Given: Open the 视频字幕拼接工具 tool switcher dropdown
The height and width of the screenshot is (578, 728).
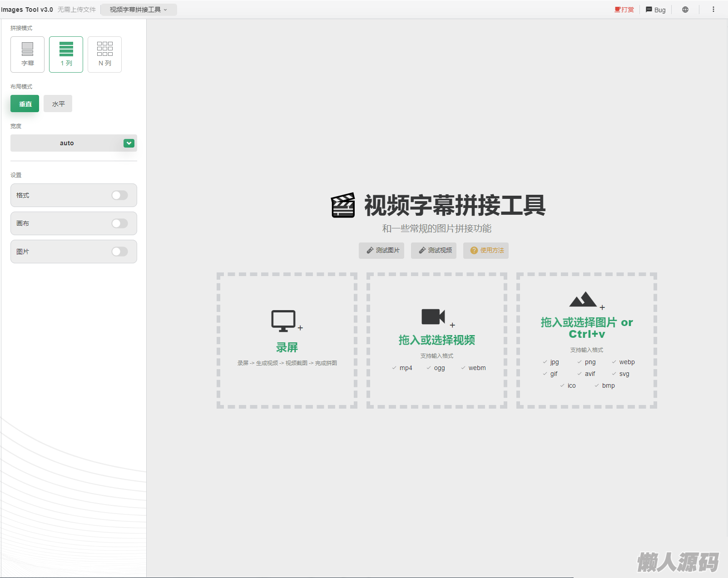Looking at the screenshot, I should click(x=139, y=10).
